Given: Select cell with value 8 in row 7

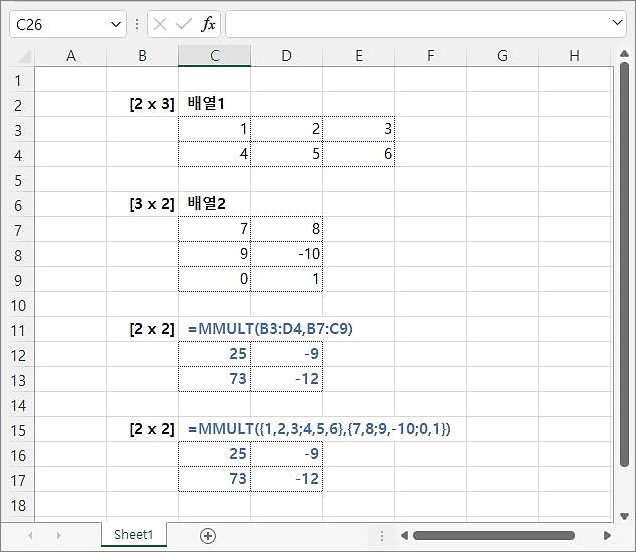Looking at the screenshot, I should [x=286, y=229].
